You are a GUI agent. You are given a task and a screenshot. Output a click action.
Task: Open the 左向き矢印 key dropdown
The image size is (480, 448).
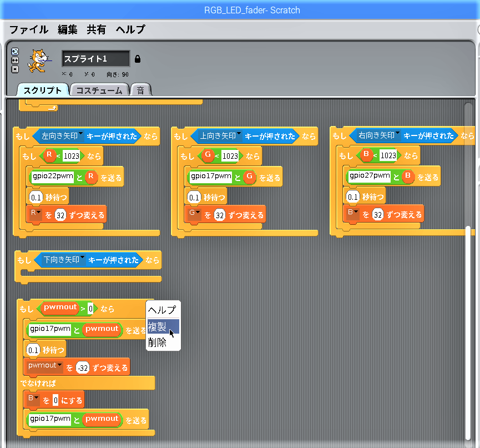tap(80, 134)
